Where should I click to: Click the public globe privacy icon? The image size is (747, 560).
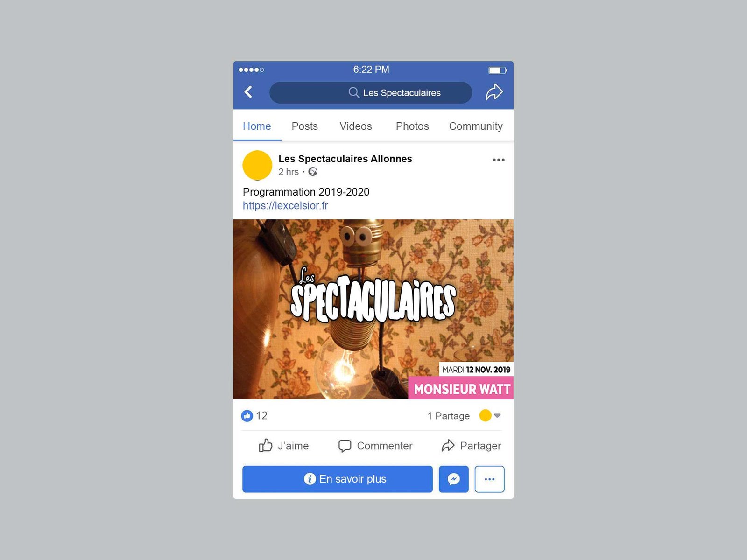[313, 172]
